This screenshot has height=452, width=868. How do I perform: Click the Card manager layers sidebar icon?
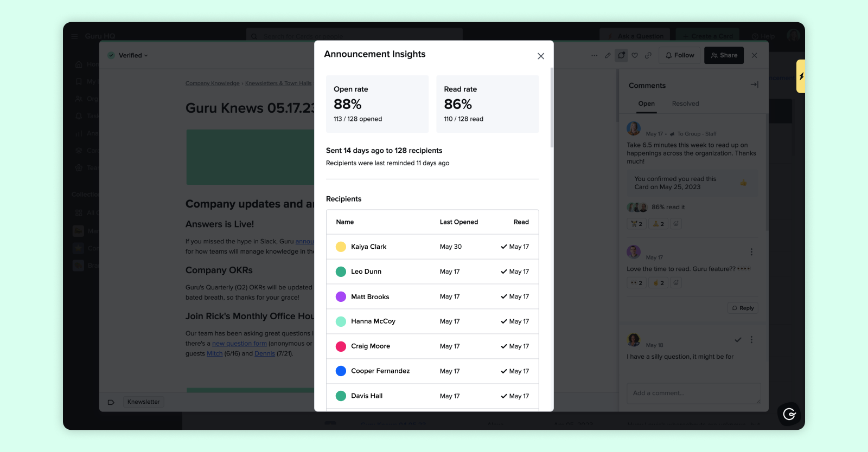(x=79, y=151)
